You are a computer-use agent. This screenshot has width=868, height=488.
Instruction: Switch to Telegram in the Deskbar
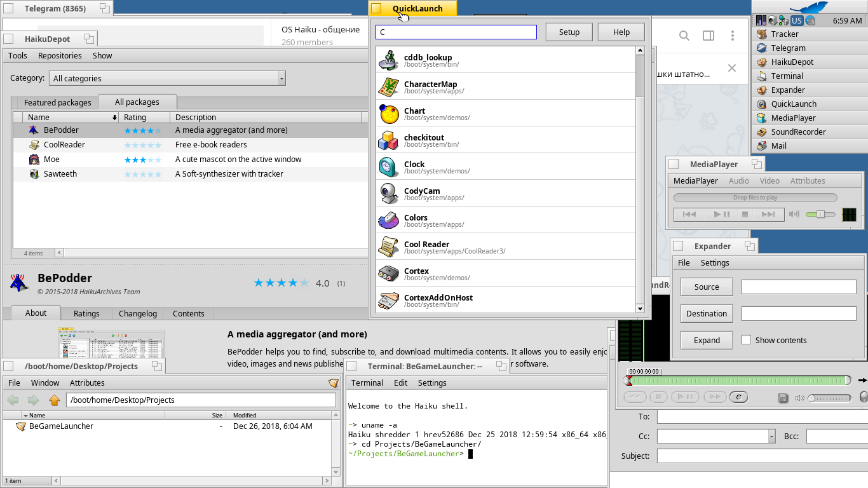click(809, 48)
